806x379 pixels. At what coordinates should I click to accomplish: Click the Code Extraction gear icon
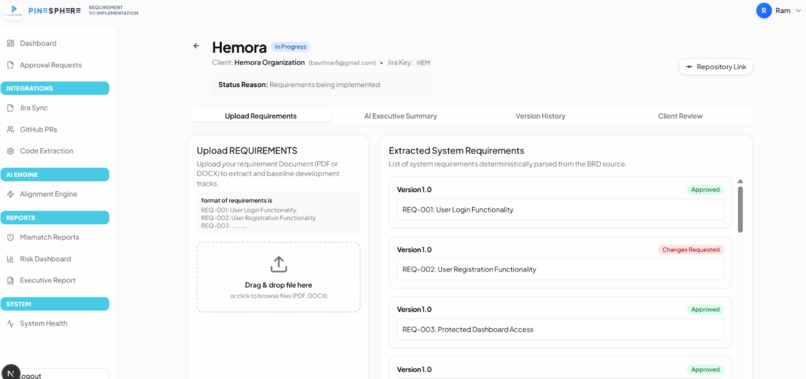tap(10, 151)
